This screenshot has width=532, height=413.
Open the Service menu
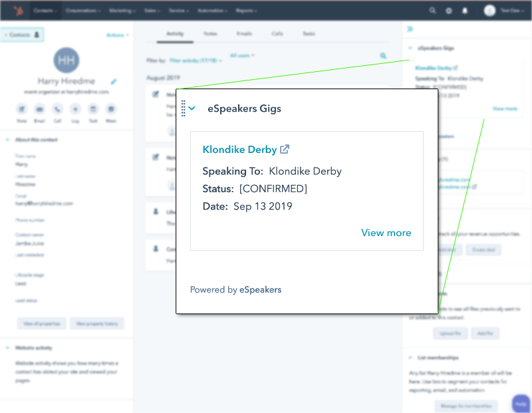[178, 11]
